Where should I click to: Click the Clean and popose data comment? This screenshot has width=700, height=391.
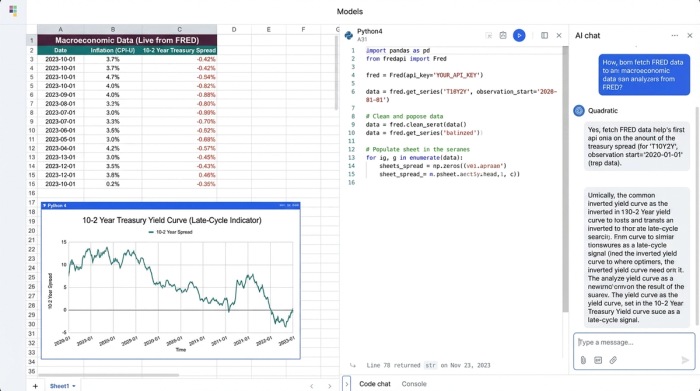click(x=404, y=116)
